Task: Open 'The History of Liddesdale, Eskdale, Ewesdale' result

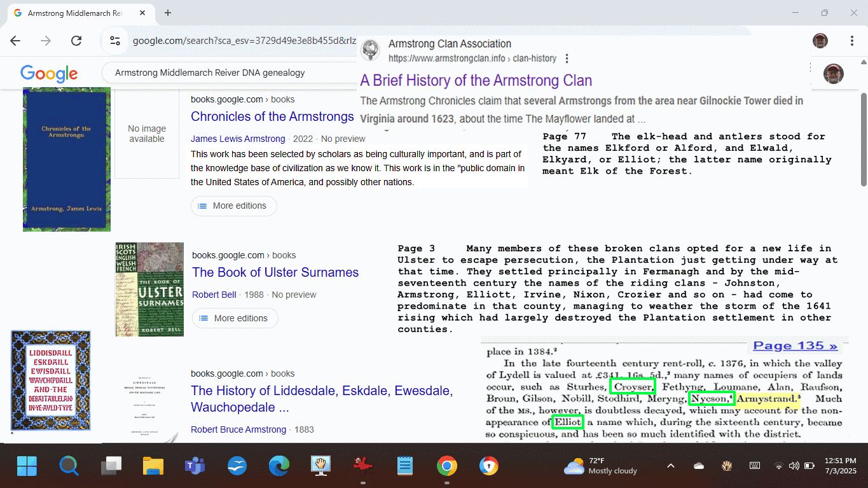Action: [x=322, y=399]
